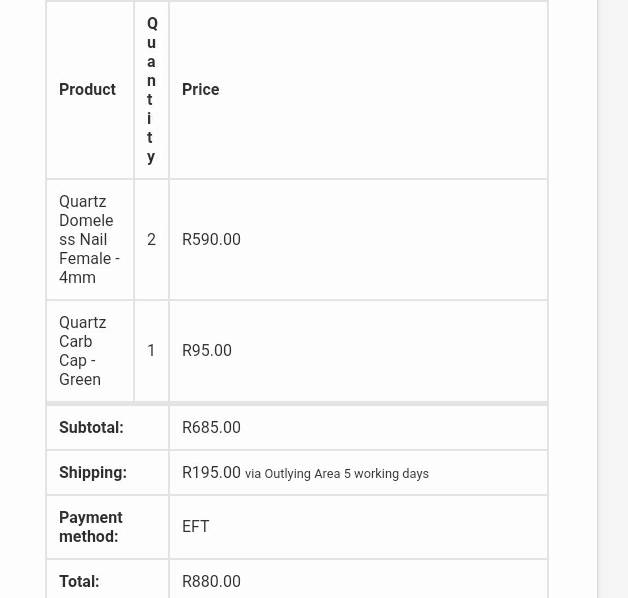This screenshot has width=628, height=598.
Task: Click the word Green in product name
Action: click(x=80, y=380)
